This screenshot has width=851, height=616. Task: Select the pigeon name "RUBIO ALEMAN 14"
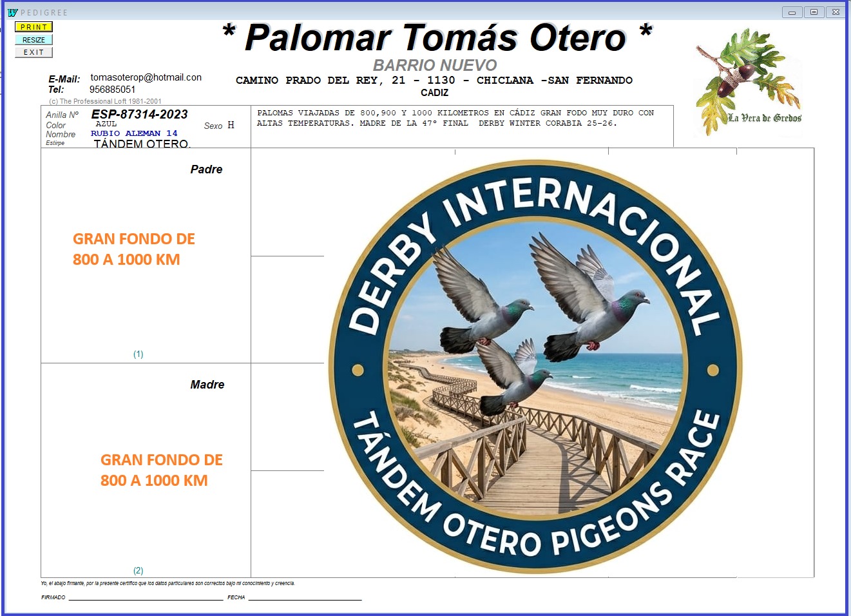pos(134,133)
